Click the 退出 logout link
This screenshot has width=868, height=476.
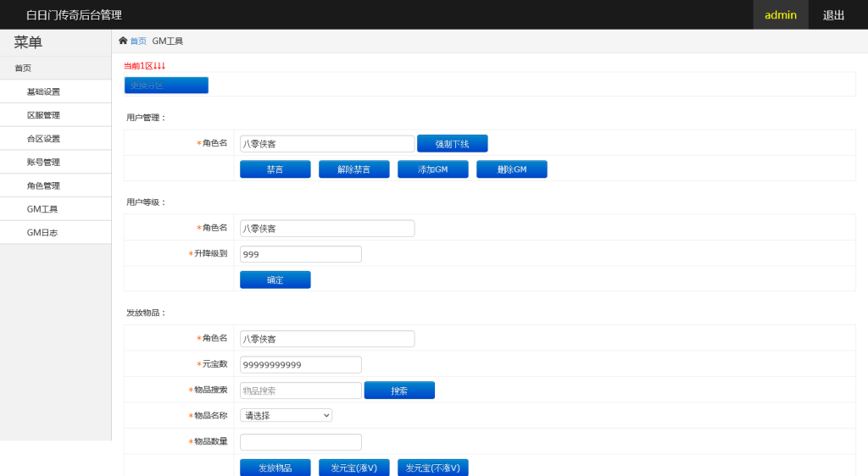tap(833, 15)
